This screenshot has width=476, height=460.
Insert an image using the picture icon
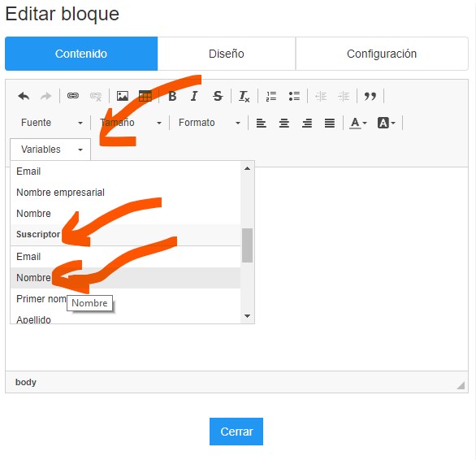pos(123,96)
